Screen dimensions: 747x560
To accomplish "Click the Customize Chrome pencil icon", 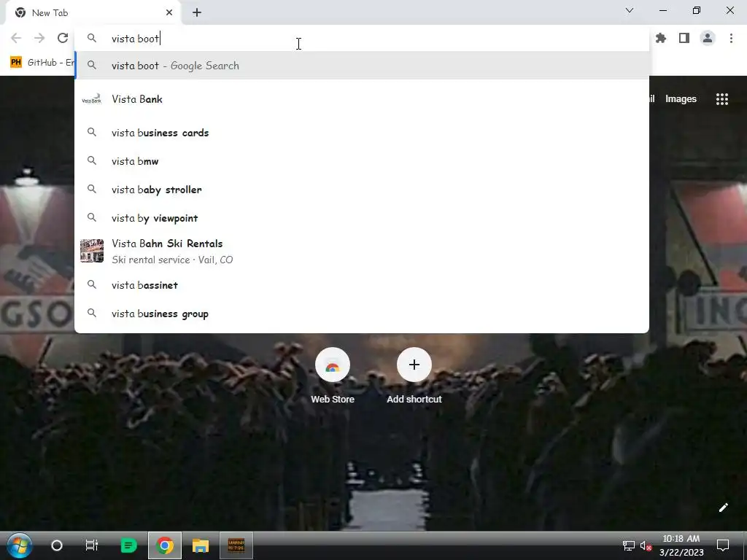I will click(x=723, y=507).
